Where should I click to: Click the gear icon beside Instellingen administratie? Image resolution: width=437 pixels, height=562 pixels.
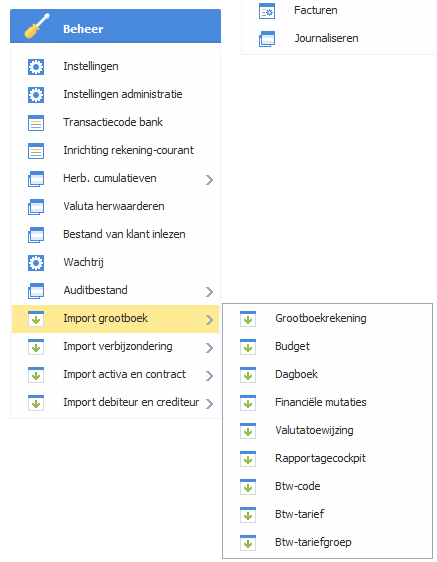pyautogui.click(x=36, y=95)
